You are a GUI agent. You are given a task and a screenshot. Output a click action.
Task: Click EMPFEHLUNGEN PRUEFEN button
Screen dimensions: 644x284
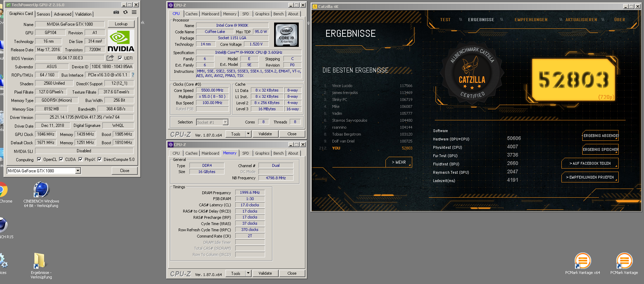click(x=590, y=177)
